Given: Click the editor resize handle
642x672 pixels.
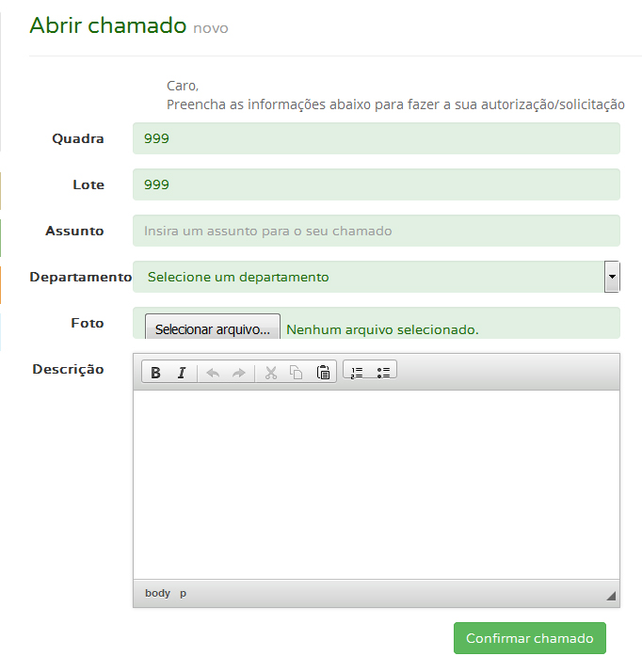Looking at the screenshot, I should (611, 596).
